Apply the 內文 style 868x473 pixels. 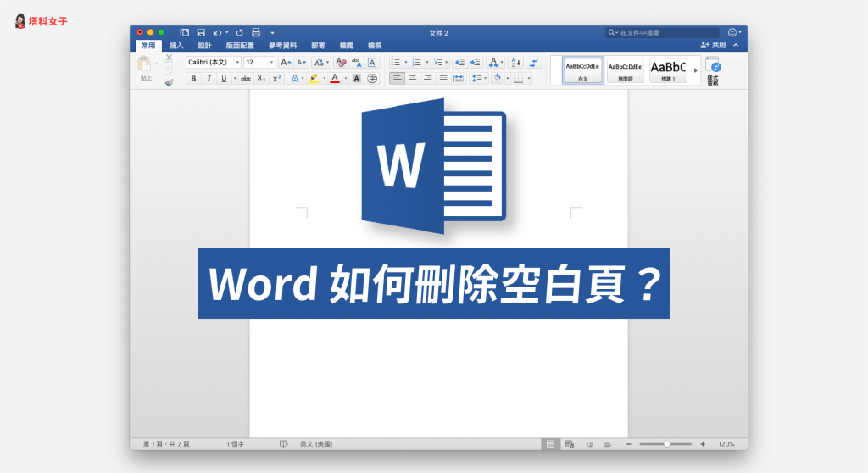(x=583, y=70)
